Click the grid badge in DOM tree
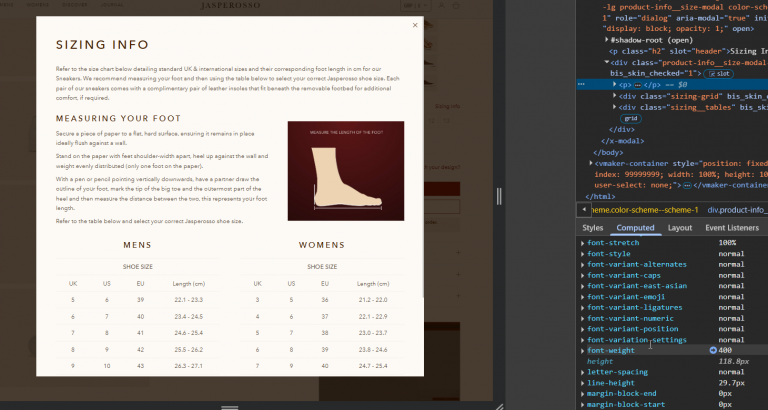The height and width of the screenshot is (410, 768). point(630,119)
